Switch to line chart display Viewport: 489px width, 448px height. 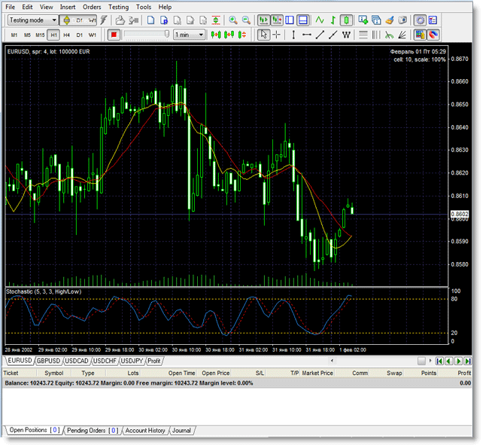click(x=320, y=20)
